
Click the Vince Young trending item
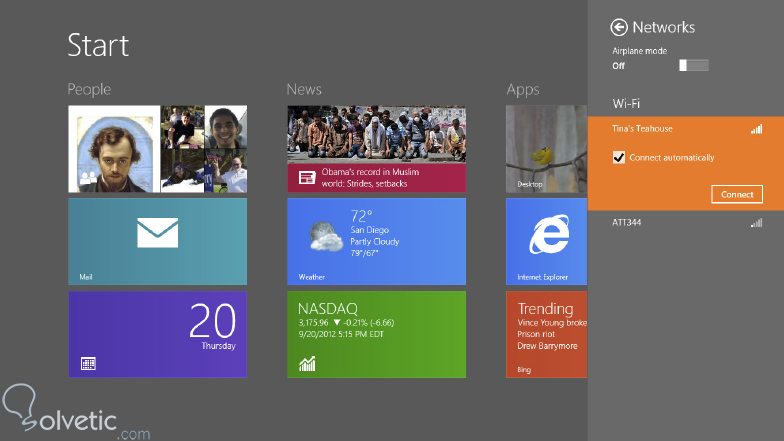pyautogui.click(x=552, y=323)
